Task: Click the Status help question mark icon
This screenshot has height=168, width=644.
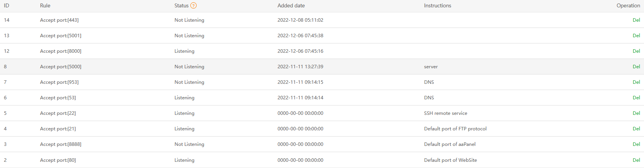Action: pos(193,5)
